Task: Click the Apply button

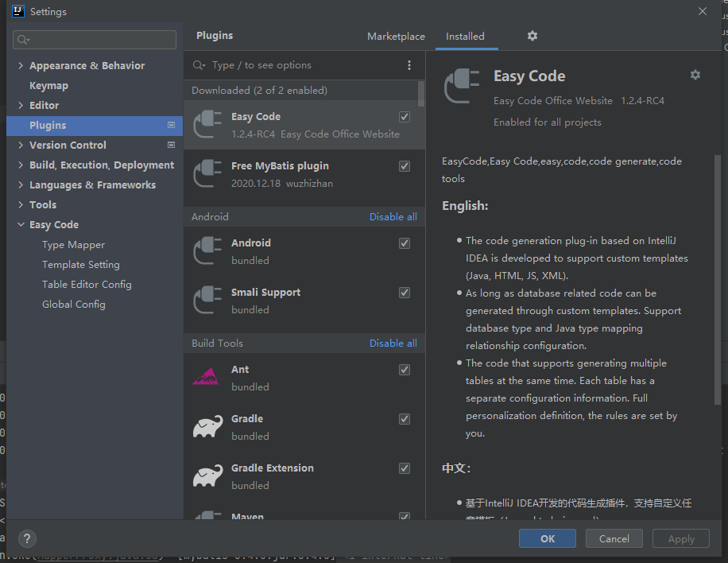Action: point(681,539)
